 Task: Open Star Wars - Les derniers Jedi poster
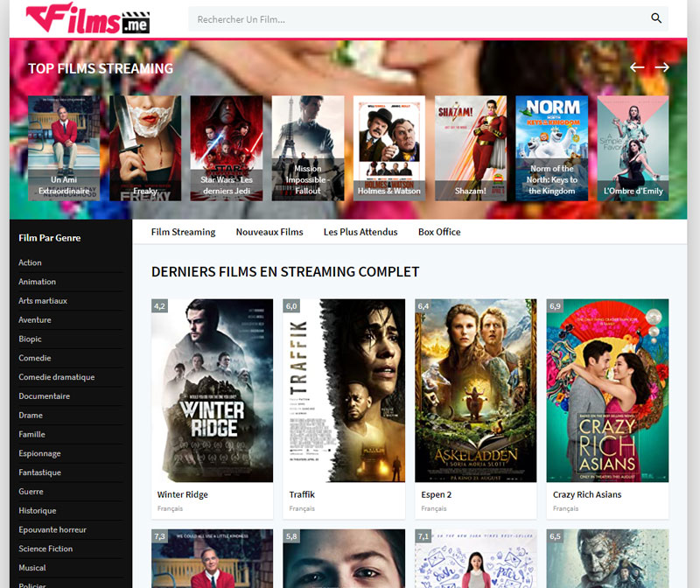[x=227, y=148]
